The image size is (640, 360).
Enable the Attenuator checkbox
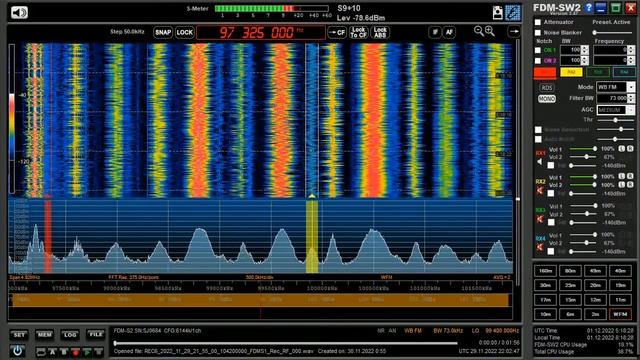click(x=538, y=22)
